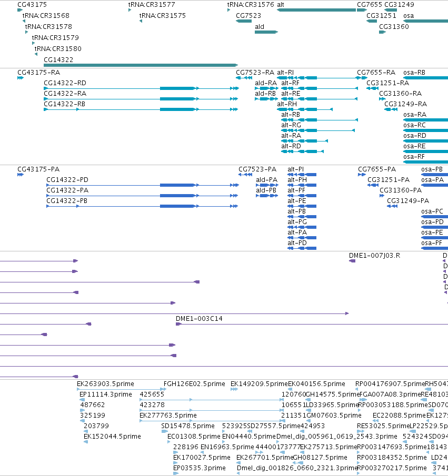448x476 pixels.
Task: Select the CG14322-PD protein label
Action: click(67, 180)
